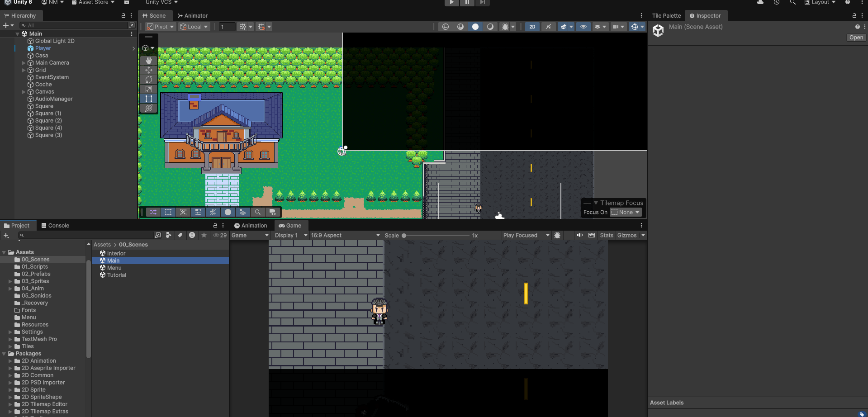This screenshot has height=417, width=868.
Task: Open Tilemap Focus On None dropdown
Action: pos(626,212)
